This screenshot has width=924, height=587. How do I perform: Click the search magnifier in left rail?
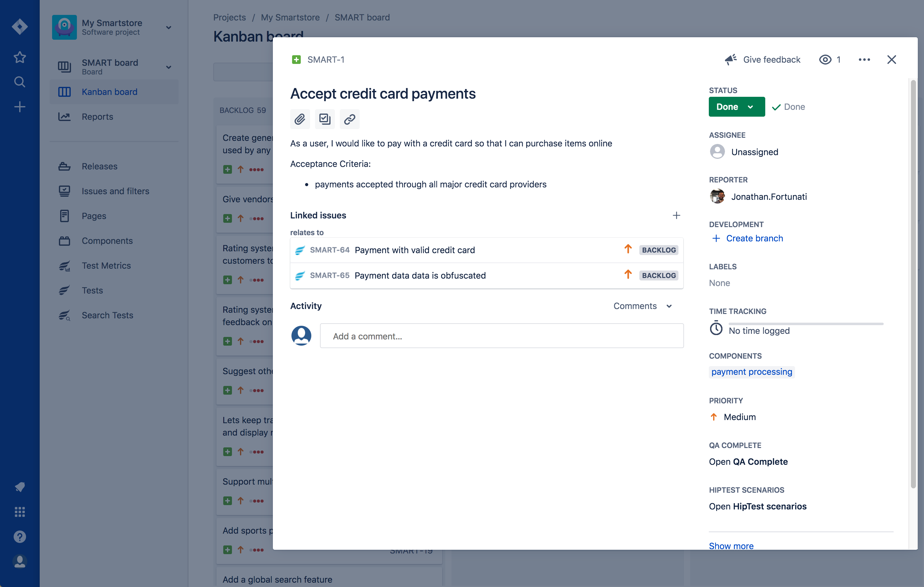pos(20,82)
